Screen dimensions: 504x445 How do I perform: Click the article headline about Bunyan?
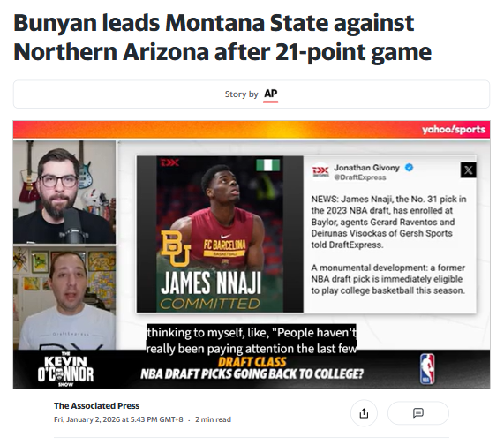click(x=222, y=37)
